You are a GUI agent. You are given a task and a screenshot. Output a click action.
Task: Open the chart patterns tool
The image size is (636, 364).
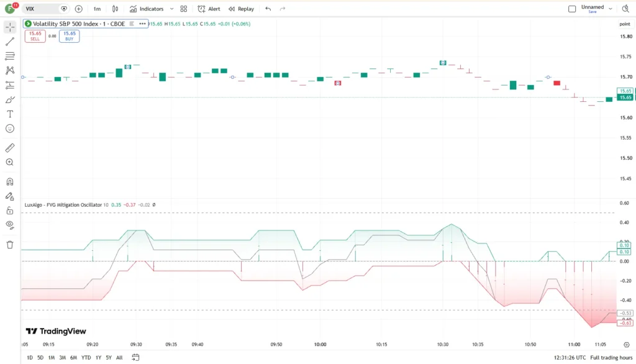point(10,71)
